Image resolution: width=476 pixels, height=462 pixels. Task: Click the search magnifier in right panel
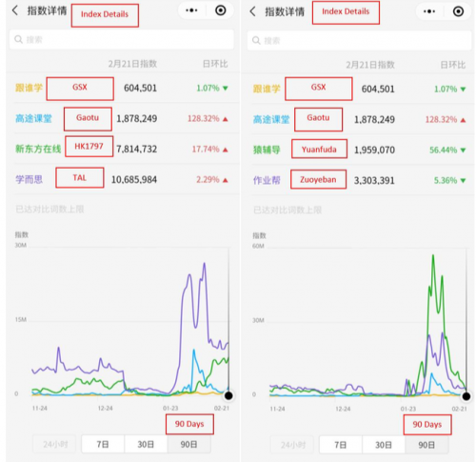click(x=256, y=40)
